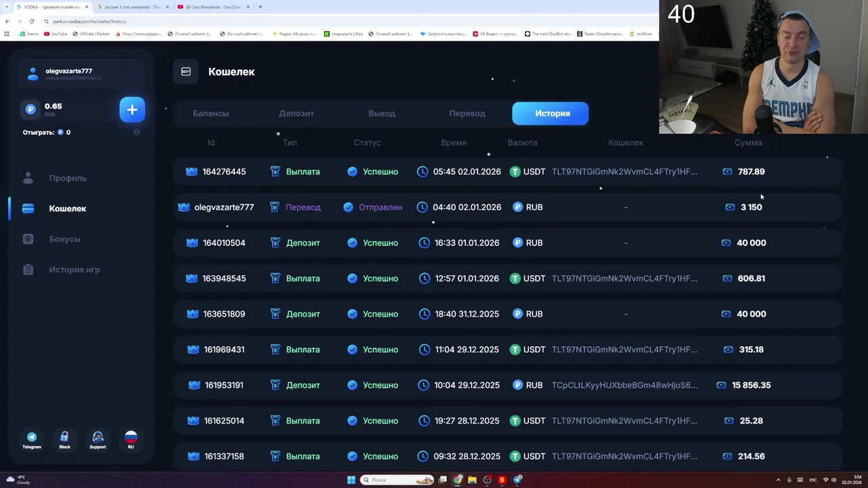This screenshot has width=868, height=488.
Task: Open olegvazarte Kick bookmark
Action: pos(344,34)
